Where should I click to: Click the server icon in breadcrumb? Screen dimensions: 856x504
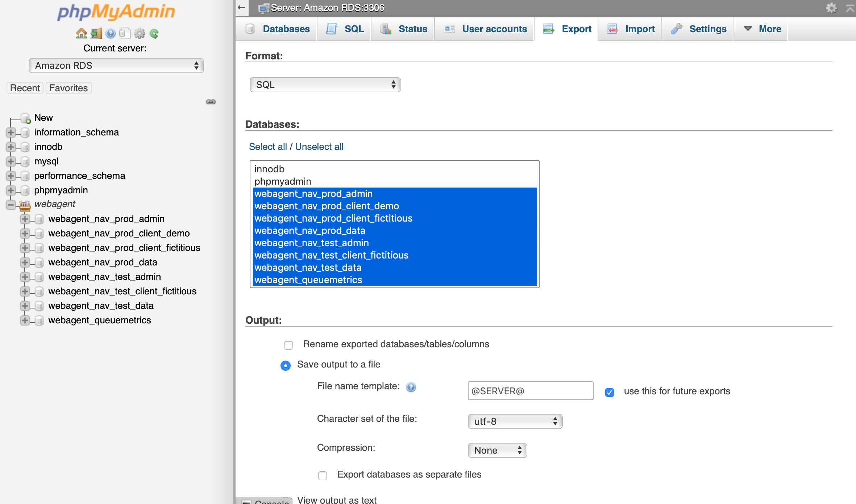click(263, 8)
